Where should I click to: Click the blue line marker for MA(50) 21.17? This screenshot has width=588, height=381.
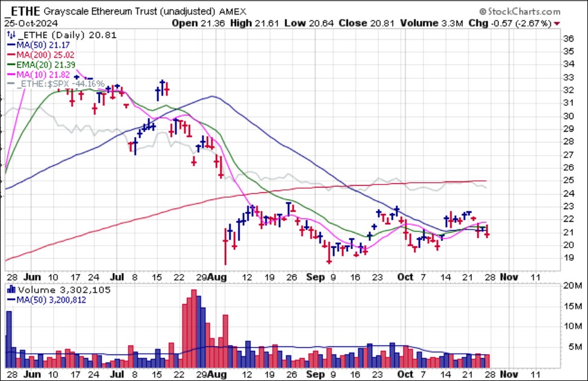tap(11, 45)
